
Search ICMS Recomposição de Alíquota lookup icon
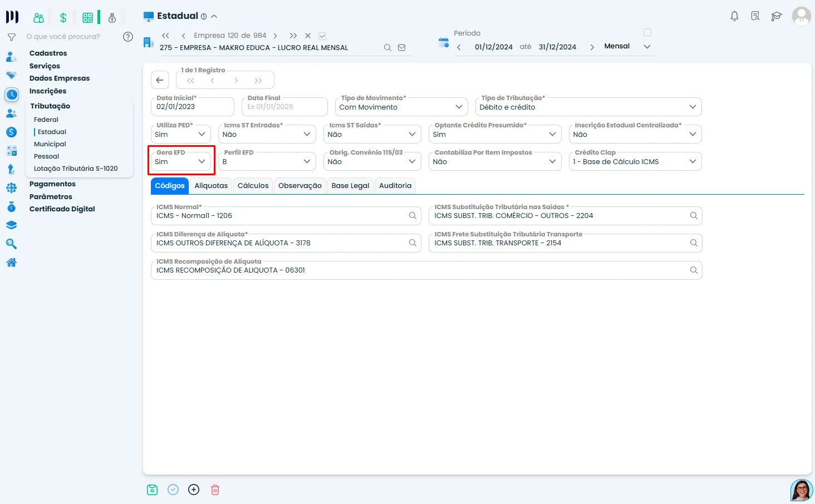point(694,270)
